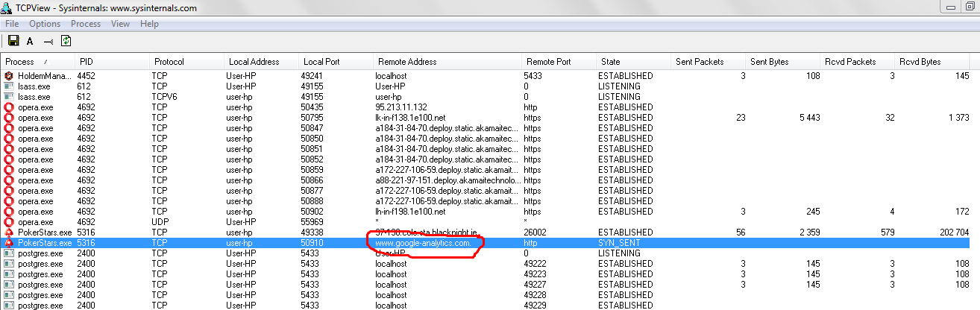Click the opera.exe icon on the port 50851 row

pos(9,149)
